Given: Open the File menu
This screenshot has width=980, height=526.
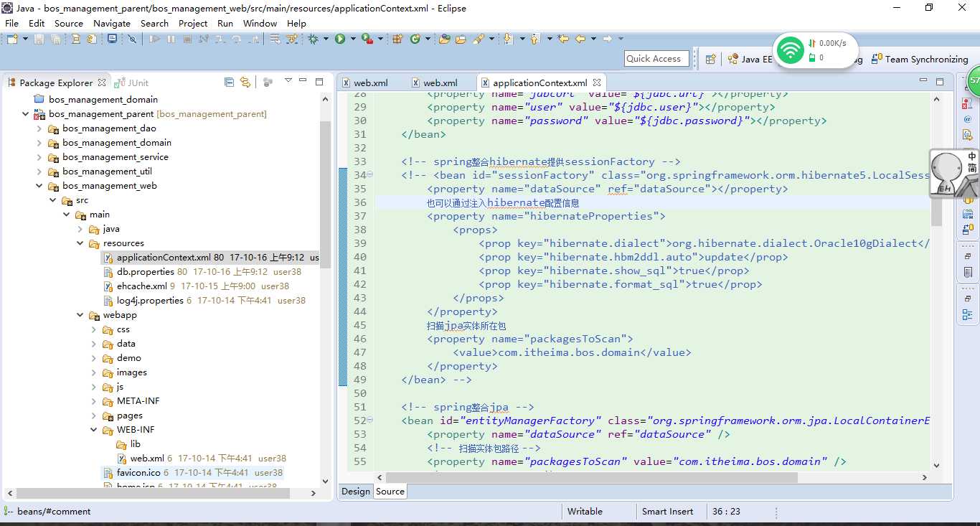Looking at the screenshot, I should [x=11, y=23].
